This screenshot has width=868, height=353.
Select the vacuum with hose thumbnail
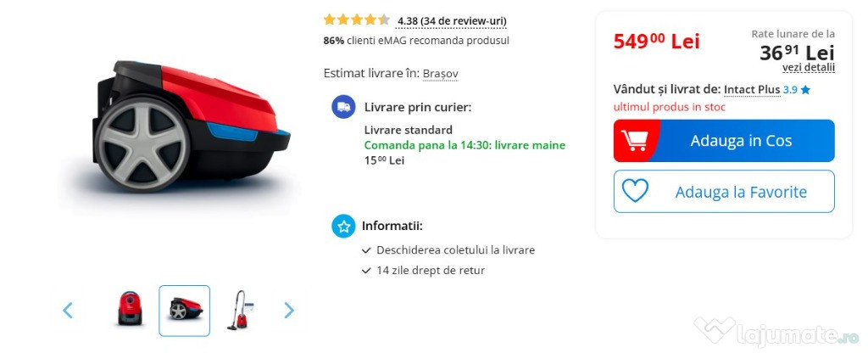[240, 310]
